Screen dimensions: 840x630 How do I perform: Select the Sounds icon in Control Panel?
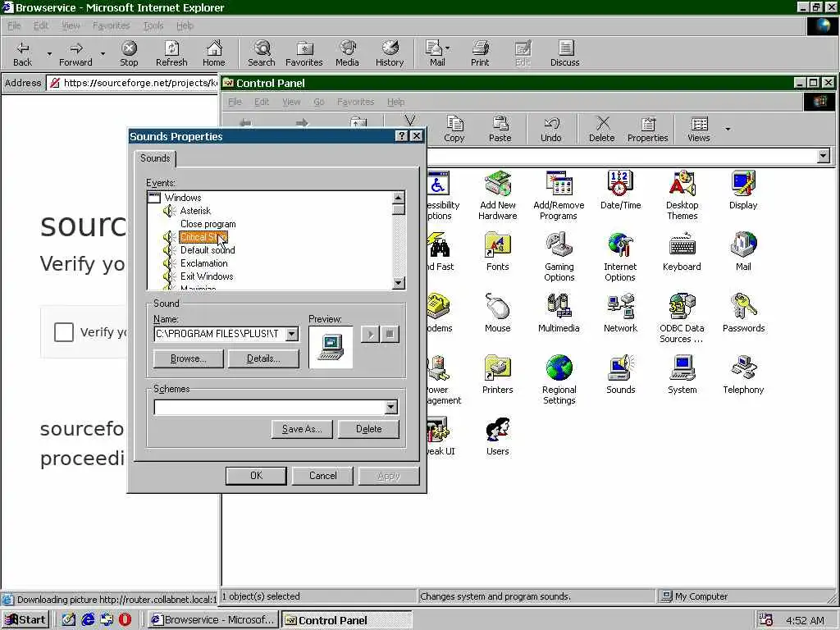tap(620, 375)
